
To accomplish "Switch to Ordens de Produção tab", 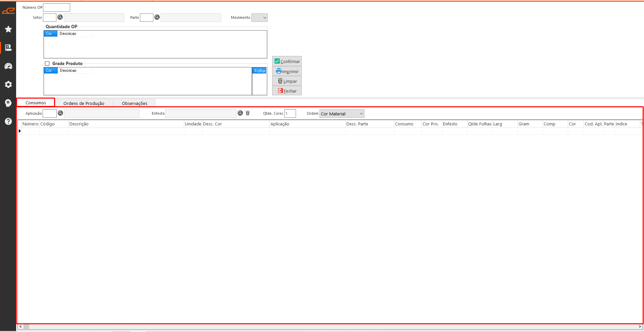I will click(x=84, y=103).
